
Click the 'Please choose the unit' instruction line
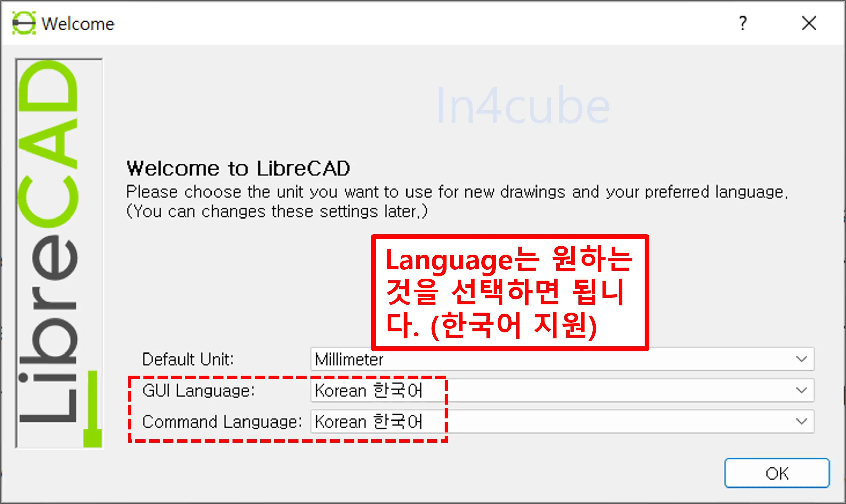click(x=457, y=192)
